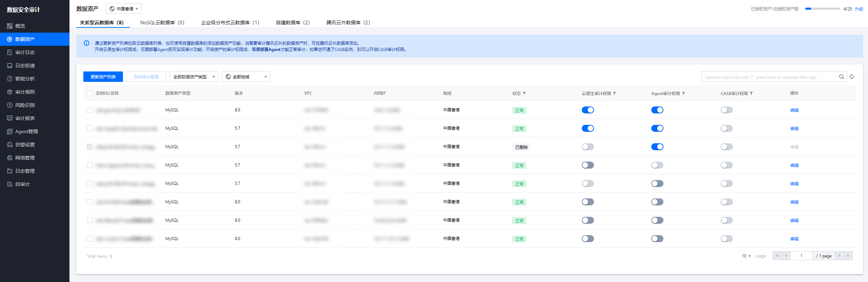This screenshot has width=868, height=282.
Task: Click the 状态 column filter icon
Action: coord(524,94)
